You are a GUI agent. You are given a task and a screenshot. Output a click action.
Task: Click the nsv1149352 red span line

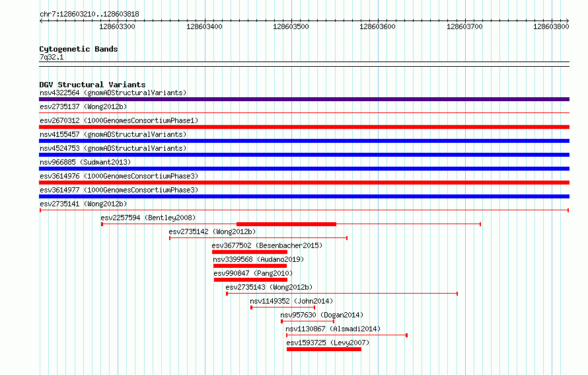pyautogui.click(x=283, y=308)
